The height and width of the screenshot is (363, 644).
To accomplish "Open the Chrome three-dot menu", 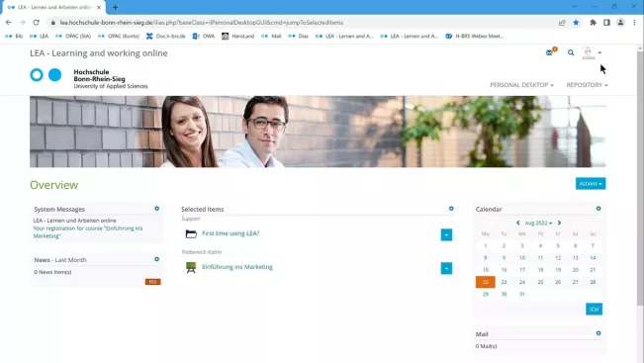I will [634, 23].
